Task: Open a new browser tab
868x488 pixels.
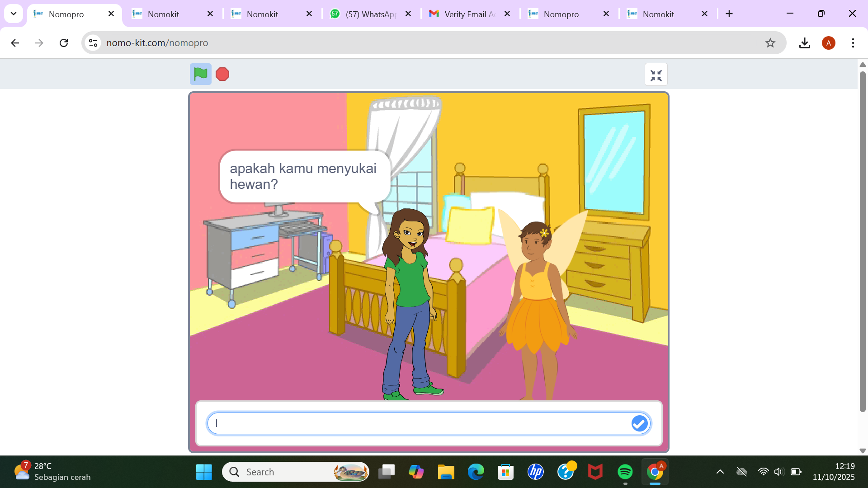Action: point(729,14)
